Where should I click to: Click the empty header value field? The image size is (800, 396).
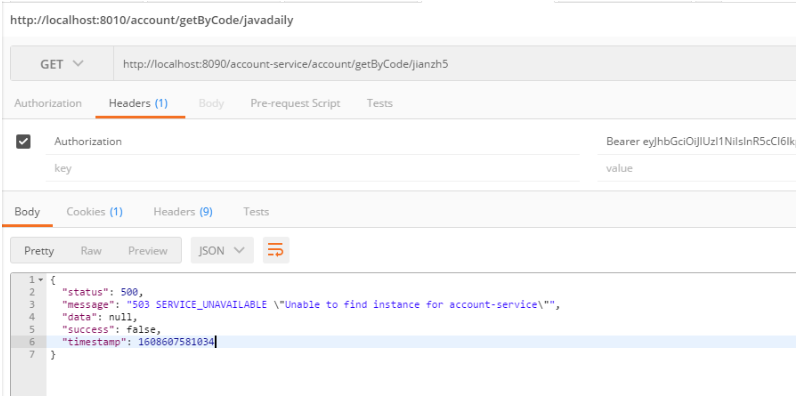(x=696, y=168)
